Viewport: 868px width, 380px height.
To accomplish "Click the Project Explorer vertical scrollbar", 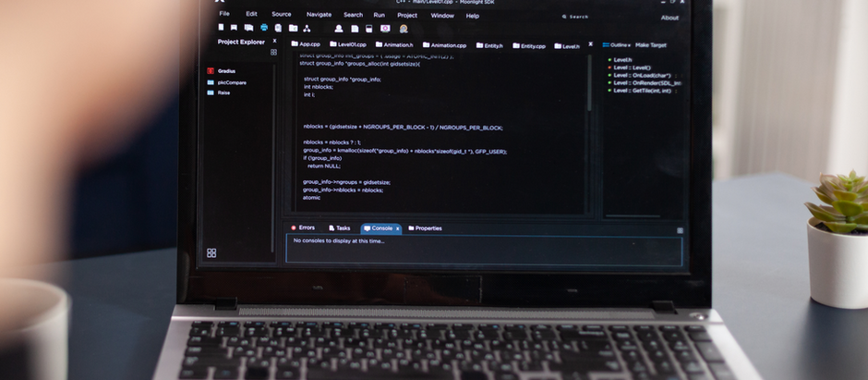I will point(272,158).
